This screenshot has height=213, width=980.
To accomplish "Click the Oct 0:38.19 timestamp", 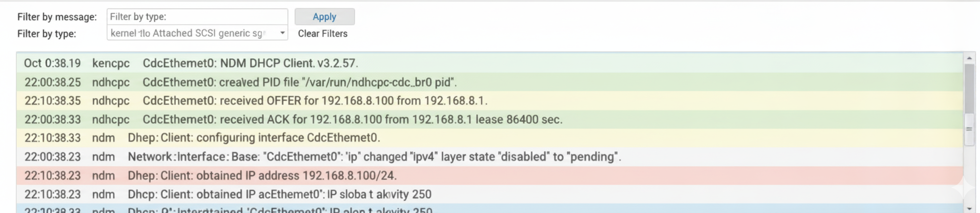I will tap(52, 63).
